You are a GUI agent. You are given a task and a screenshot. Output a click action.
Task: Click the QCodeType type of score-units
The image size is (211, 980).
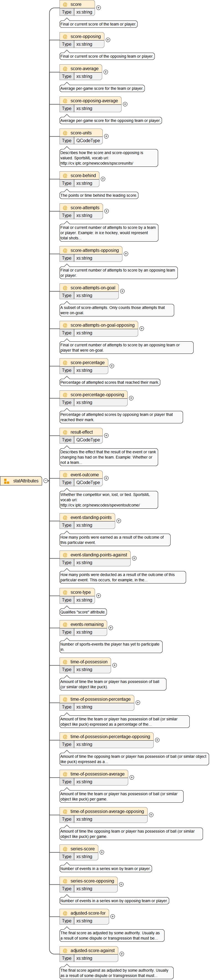[x=88, y=141]
